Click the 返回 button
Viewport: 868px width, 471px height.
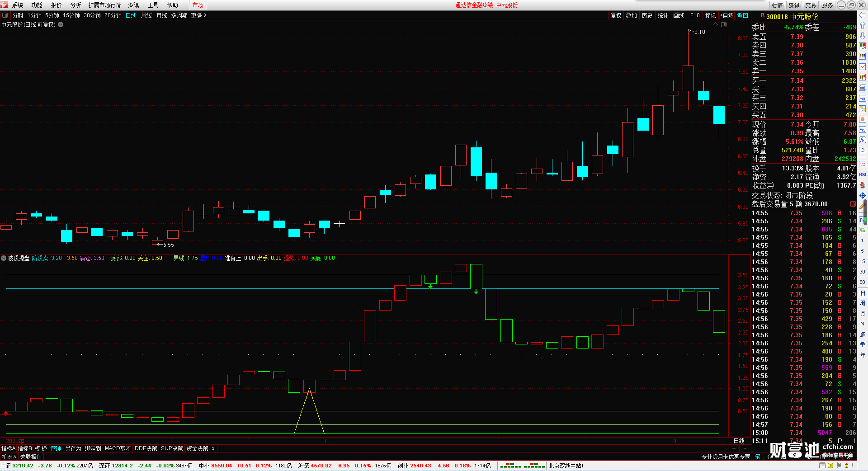tap(743, 15)
